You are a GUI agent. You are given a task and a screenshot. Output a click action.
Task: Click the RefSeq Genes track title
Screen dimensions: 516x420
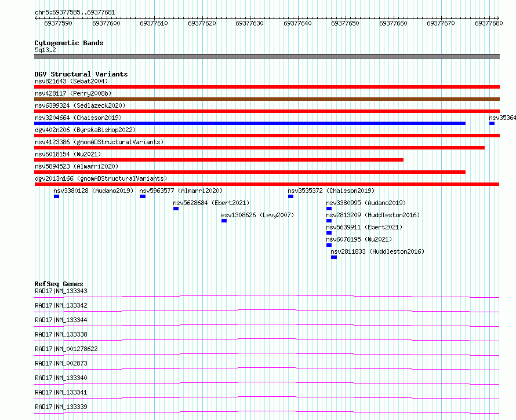59,284
